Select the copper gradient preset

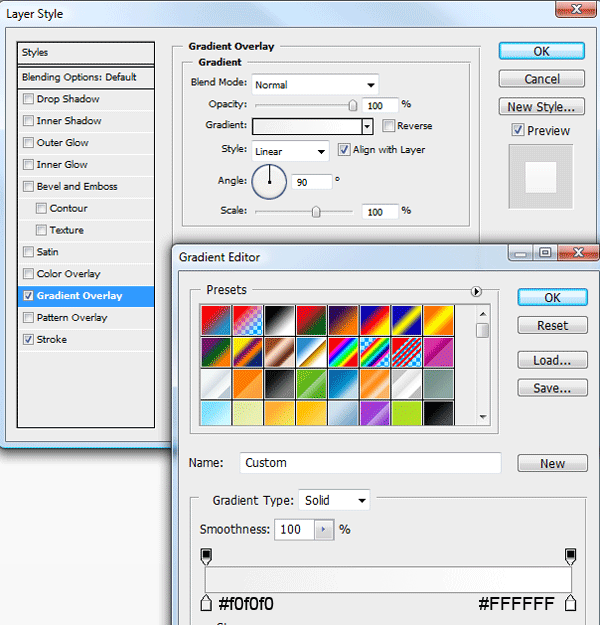(x=279, y=352)
